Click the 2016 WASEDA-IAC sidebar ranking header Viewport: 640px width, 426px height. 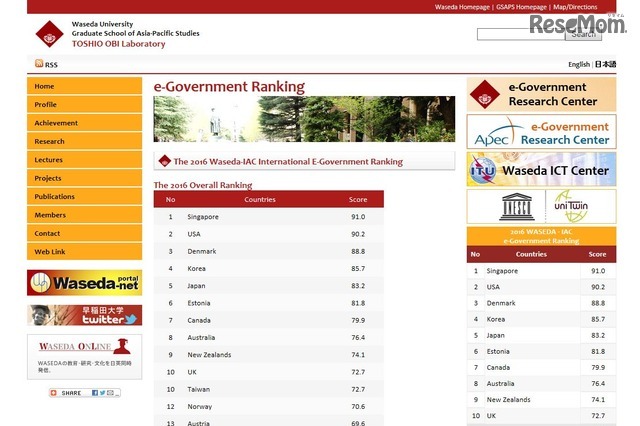[x=541, y=236]
